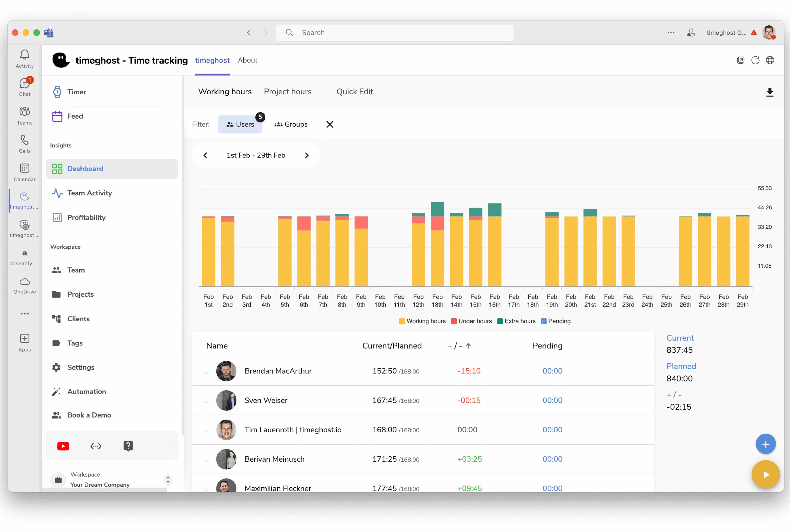Start timer with yellow play button
Viewport: 790px width, 532px height.
tap(766, 474)
